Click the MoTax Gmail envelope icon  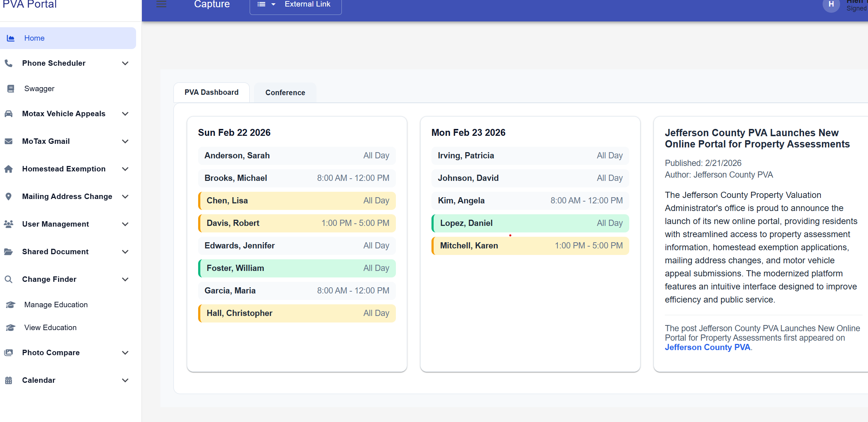(8, 141)
